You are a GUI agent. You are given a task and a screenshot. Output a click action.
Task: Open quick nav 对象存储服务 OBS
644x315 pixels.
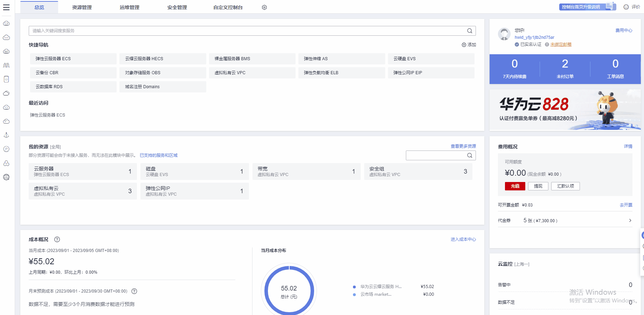pos(163,73)
